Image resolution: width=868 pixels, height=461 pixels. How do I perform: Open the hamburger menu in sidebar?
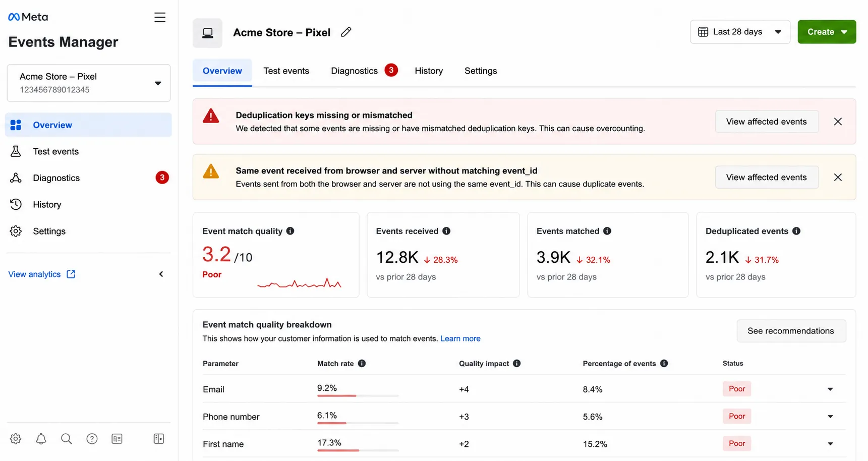(x=160, y=18)
